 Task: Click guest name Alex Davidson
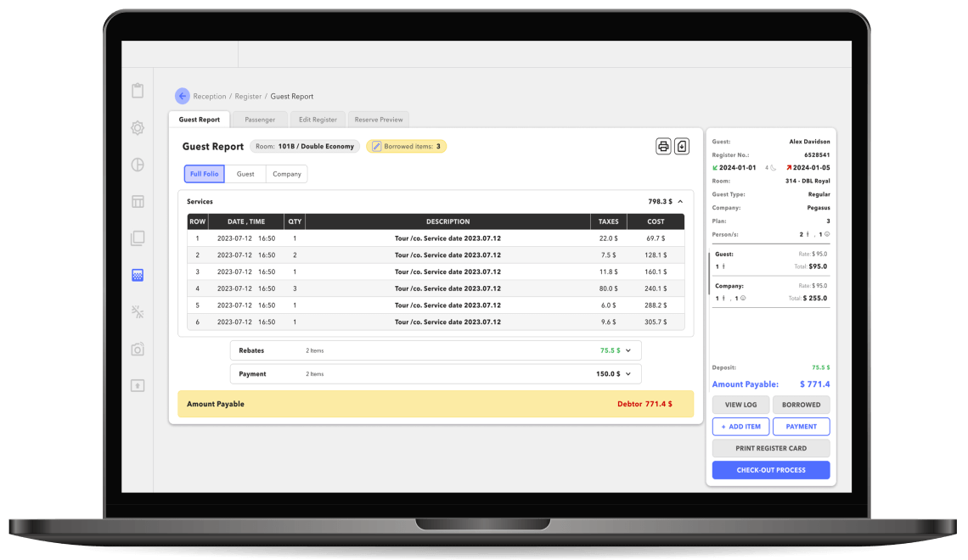(x=809, y=141)
